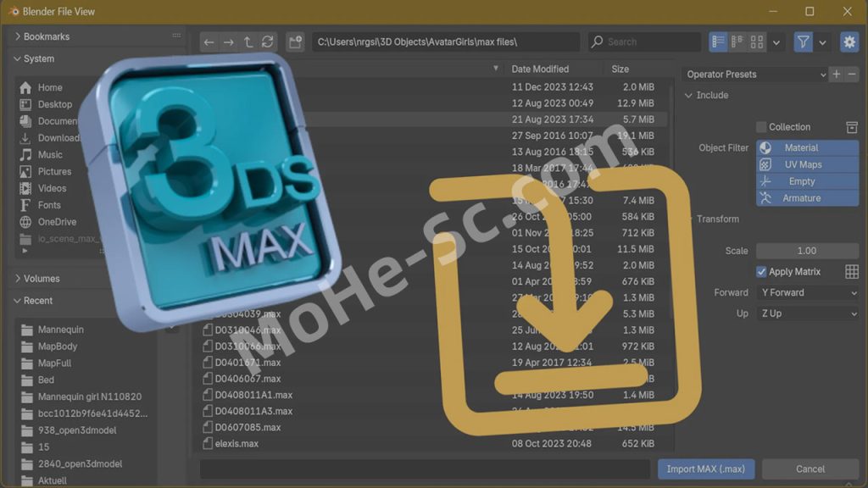868x488 pixels.
Task: Collapse the Bookmarks panel
Action: tap(19, 37)
